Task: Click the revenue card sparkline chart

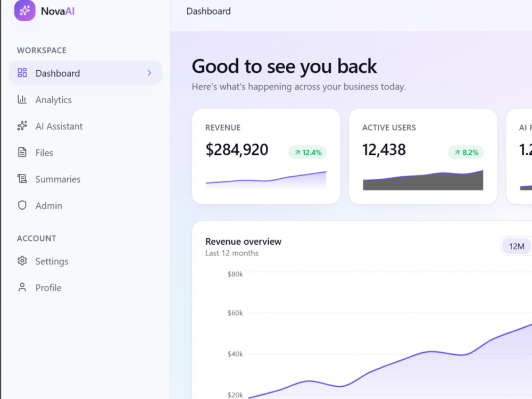Action: 266,180
